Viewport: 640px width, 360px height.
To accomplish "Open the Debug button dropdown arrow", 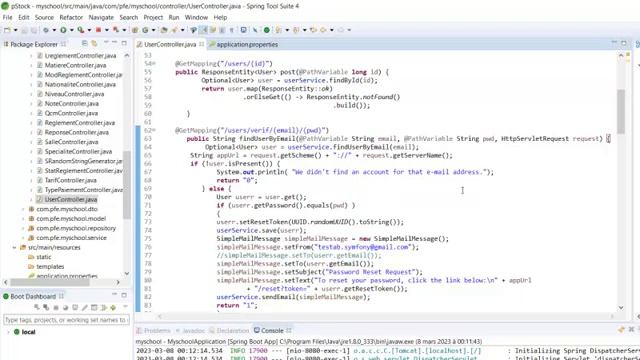I will point(54,30).
